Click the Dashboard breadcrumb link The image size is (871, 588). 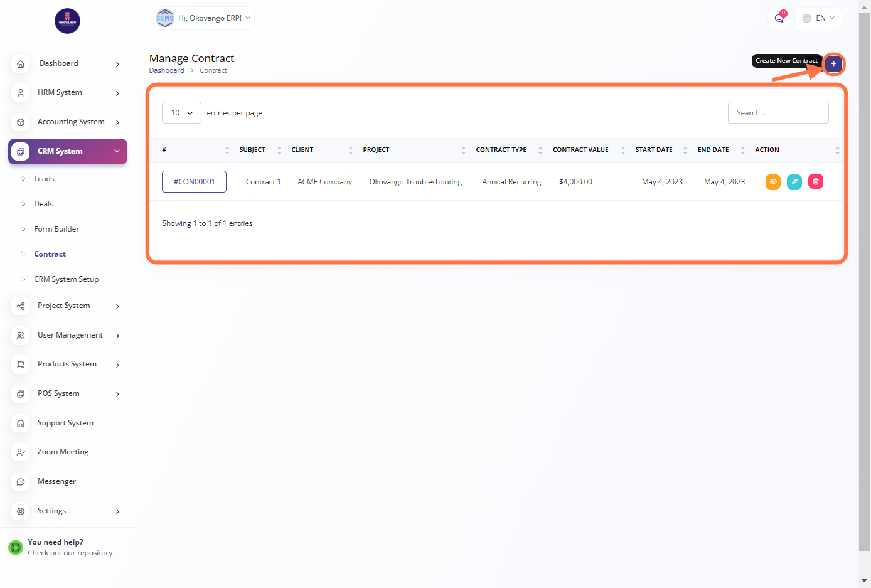coord(166,70)
